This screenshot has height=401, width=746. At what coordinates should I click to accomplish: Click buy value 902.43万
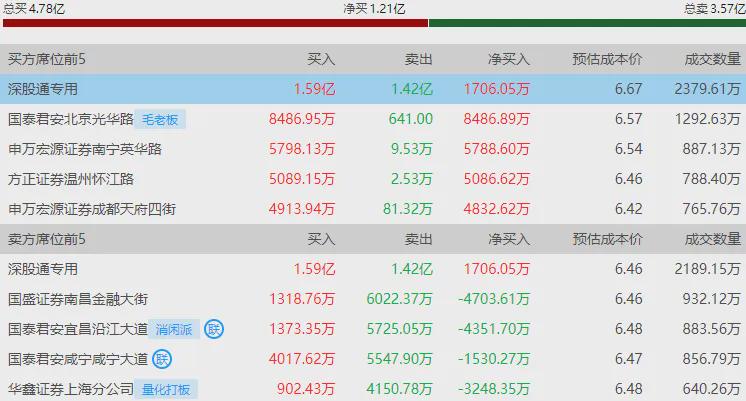(x=306, y=389)
